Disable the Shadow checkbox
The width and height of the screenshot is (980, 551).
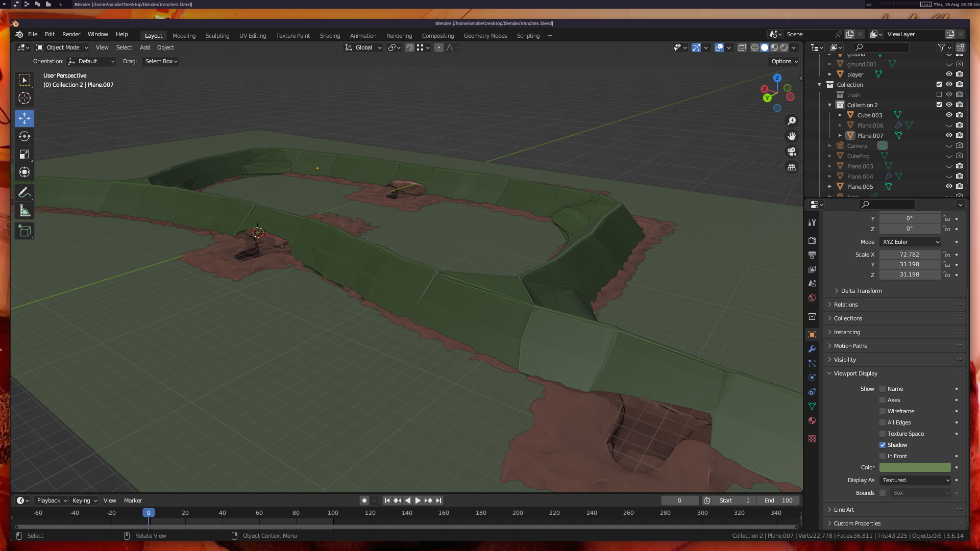coord(883,445)
